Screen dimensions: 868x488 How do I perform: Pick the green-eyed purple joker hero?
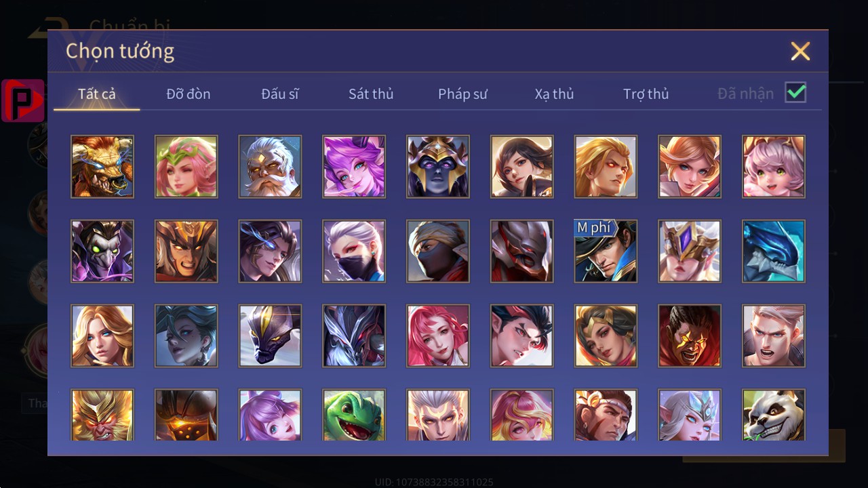click(102, 251)
